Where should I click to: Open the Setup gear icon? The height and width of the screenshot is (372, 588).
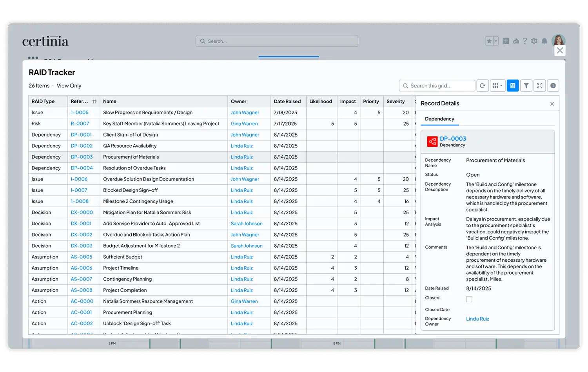tap(534, 41)
